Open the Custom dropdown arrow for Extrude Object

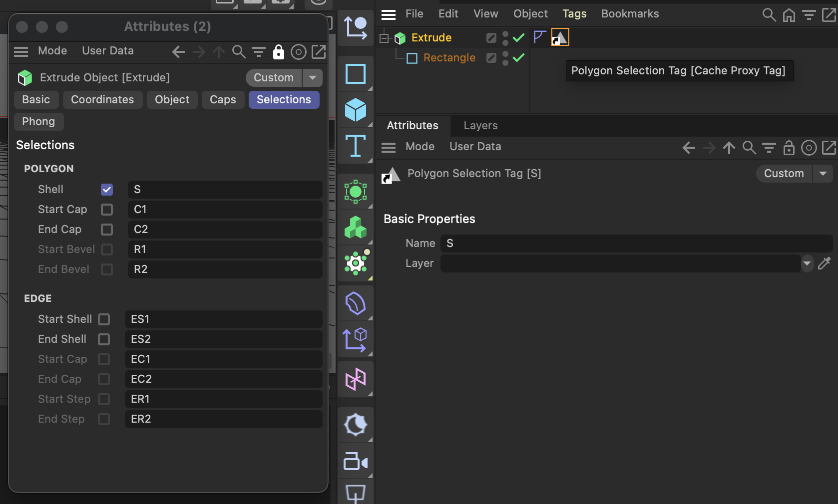click(x=313, y=78)
